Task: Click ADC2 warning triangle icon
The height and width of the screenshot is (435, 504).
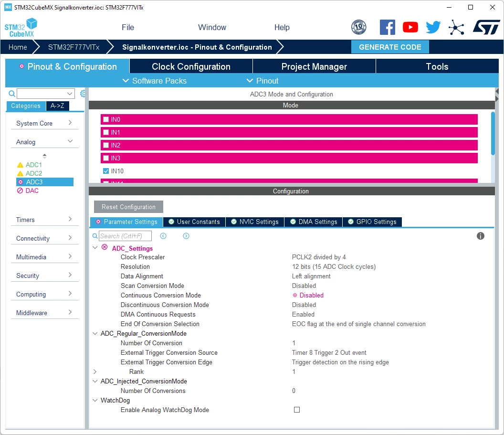Action: click(x=20, y=174)
